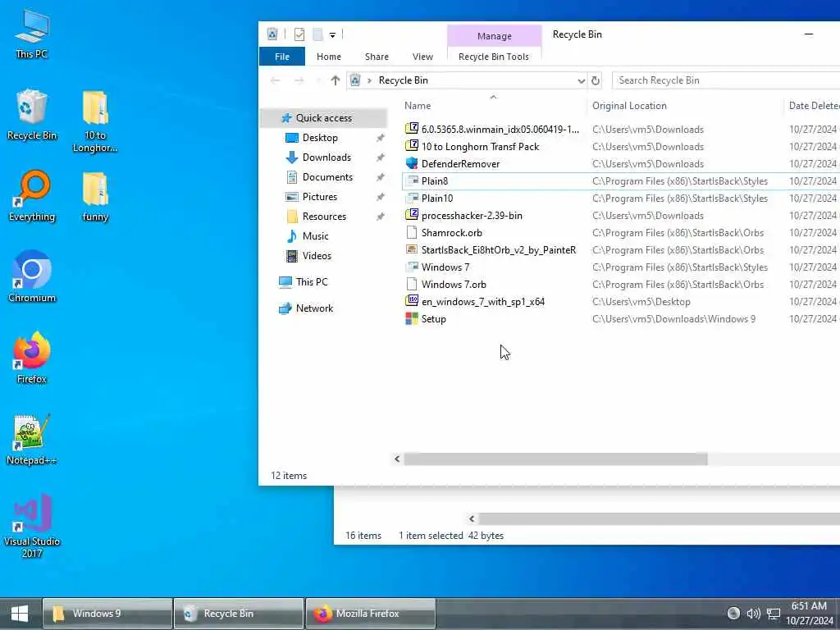Open Customize Quick Access Toolbar dropdown
This screenshot has height=630, width=840.
pyautogui.click(x=333, y=35)
